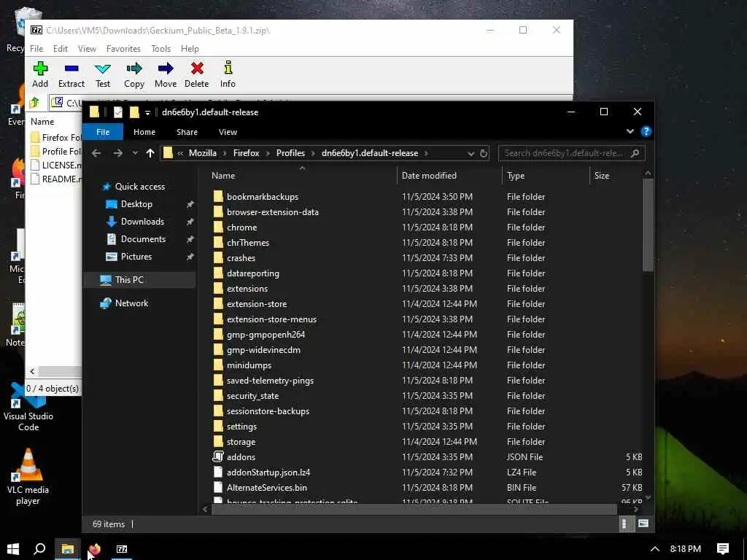747x560 pixels.
Task: Open the chevron after the Firefox breadcrumb
Action: pyautogui.click(x=268, y=153)
